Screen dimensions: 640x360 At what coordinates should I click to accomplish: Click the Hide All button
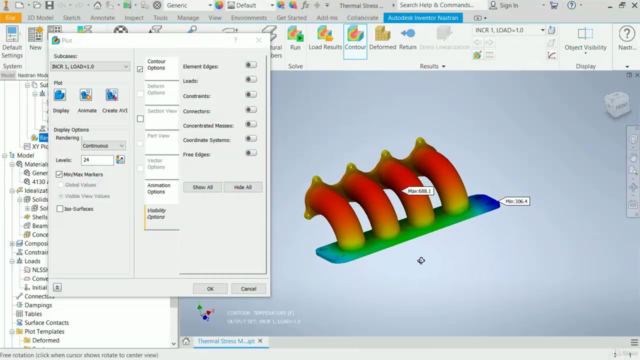242,187
